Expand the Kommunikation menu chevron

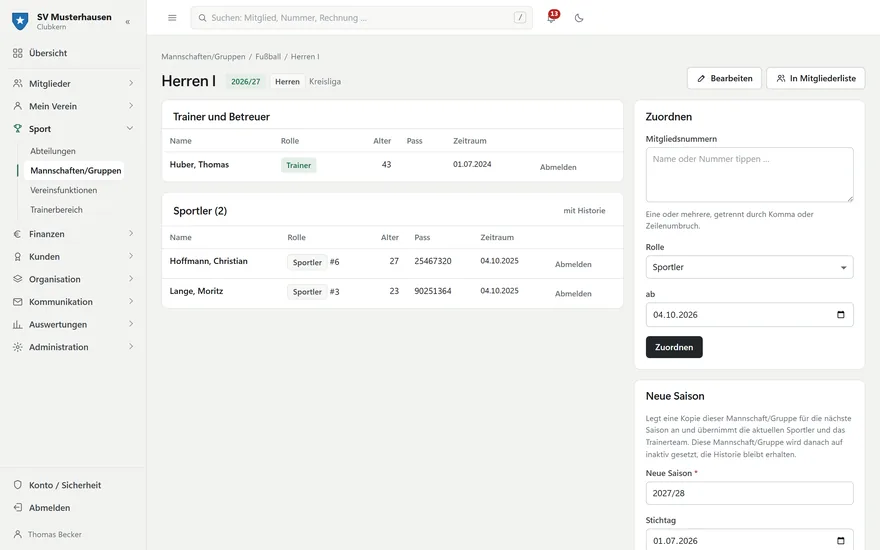[131, 301]
